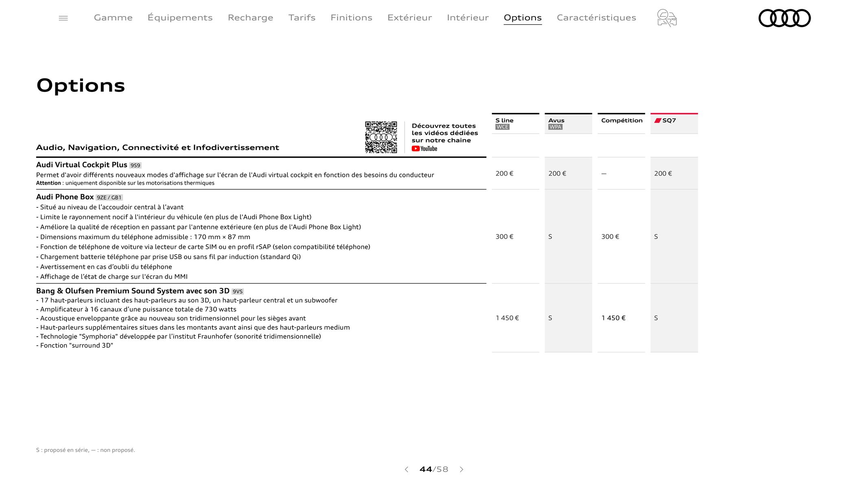Click 'Fonction "surround 3D"' line
The width and height of the screenshot is (868, 488).
[74, 346]
